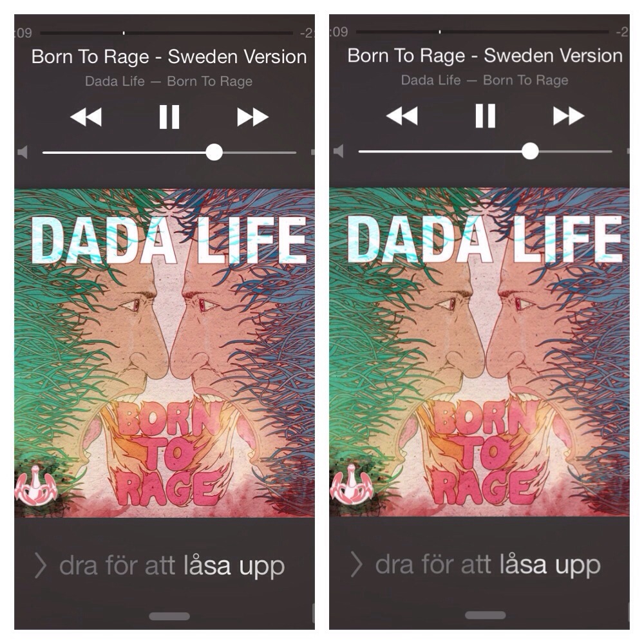Tap 'Born To Rage - Sweden Version' title right
Screen dimensions: 644x644
tap(485, 56)
